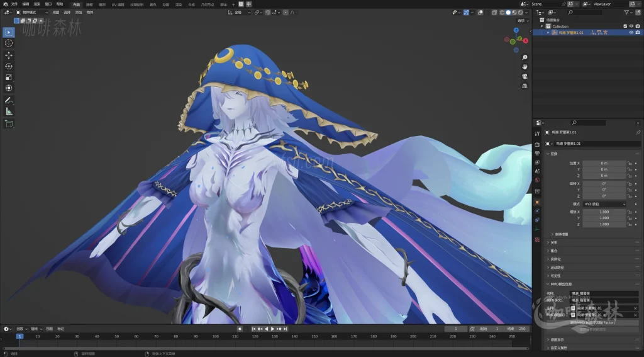Image resolution: width=644 pixels, height=357 pixels.
Task: Select the box select tool in the toolbar
Action: pos(9,33)
